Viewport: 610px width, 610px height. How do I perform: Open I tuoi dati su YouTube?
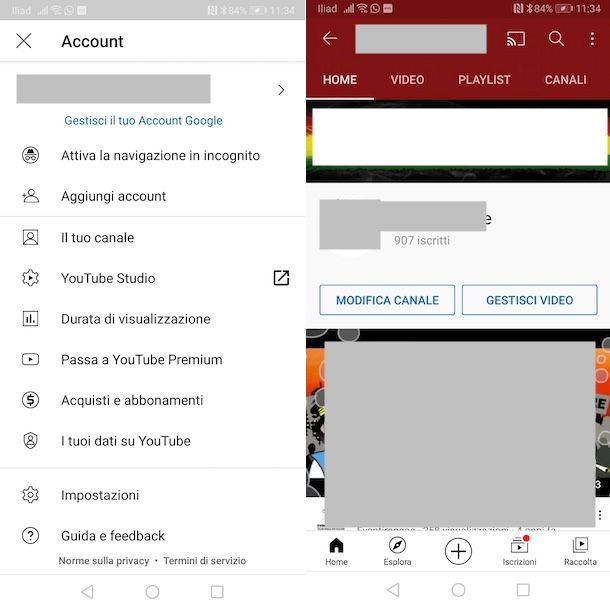pyautogui.click(x=126, y=441)
